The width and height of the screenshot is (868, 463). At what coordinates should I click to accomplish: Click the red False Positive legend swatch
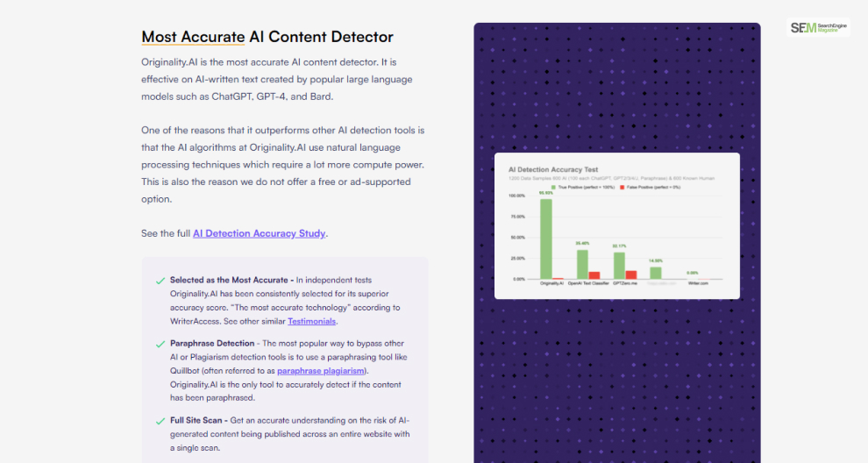click(623, 187)
